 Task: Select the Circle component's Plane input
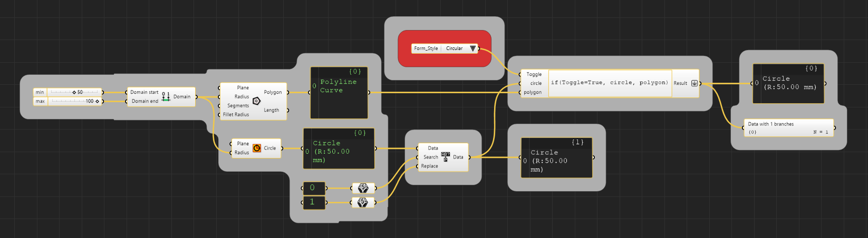[243, 144]
